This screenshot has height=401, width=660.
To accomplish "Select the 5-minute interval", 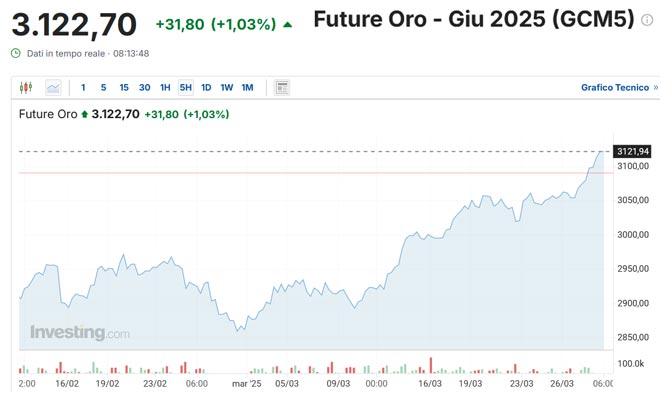I will click(x=103, y=88).
